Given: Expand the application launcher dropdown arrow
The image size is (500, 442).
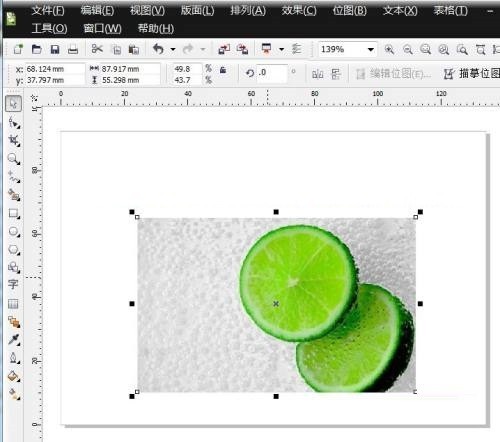Looking at the screenshot, I should tap(282, 49).
